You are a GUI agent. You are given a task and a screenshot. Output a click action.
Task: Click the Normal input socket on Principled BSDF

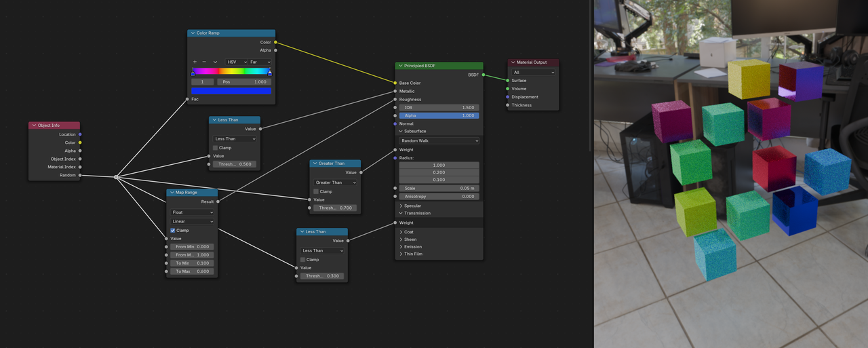[395, 123]
